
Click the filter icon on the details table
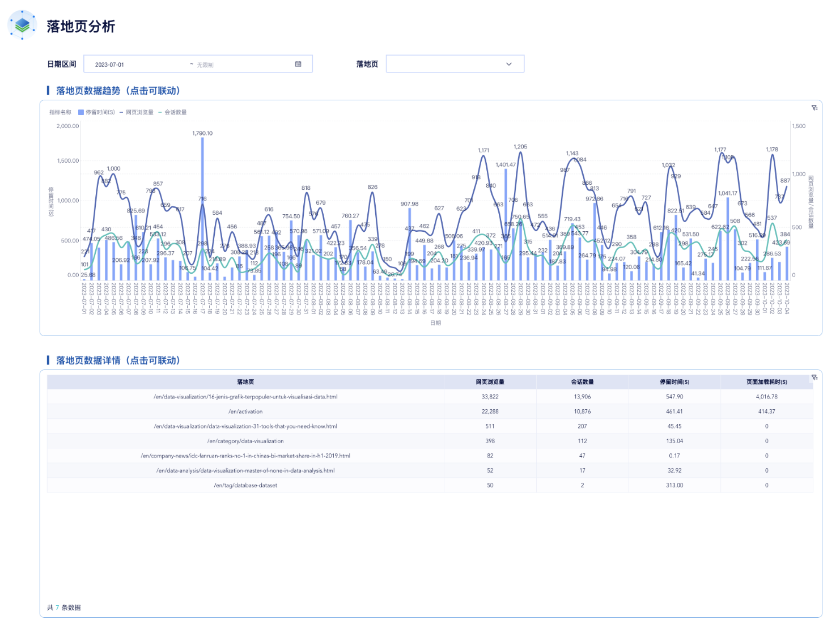814,377
